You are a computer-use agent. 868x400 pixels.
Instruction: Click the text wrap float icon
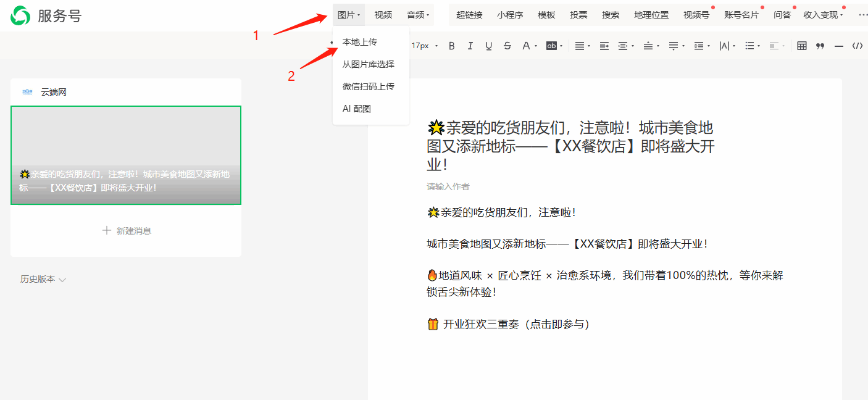(775, 46)
